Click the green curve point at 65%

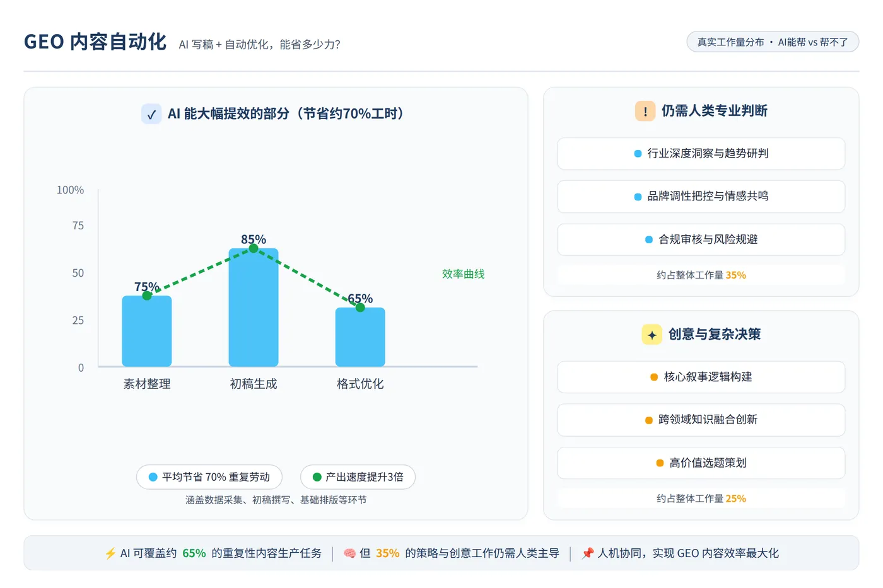360,308
